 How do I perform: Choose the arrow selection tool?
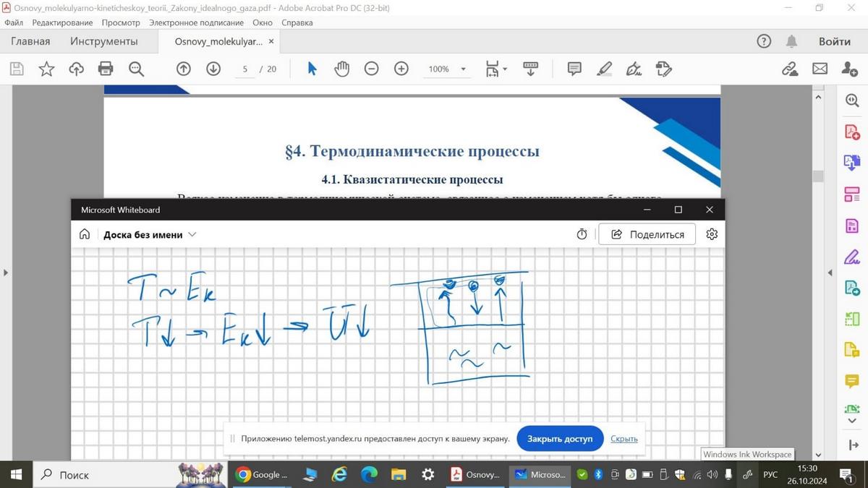[x=312, y=69]
